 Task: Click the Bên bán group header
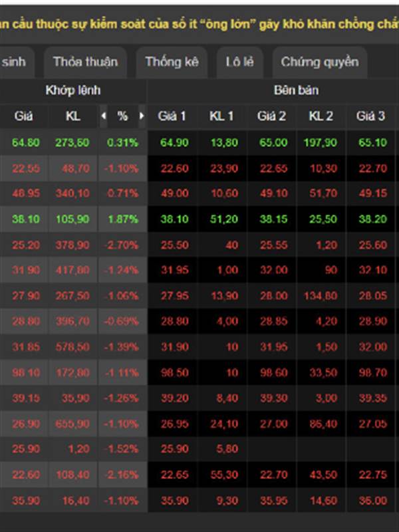296,90
